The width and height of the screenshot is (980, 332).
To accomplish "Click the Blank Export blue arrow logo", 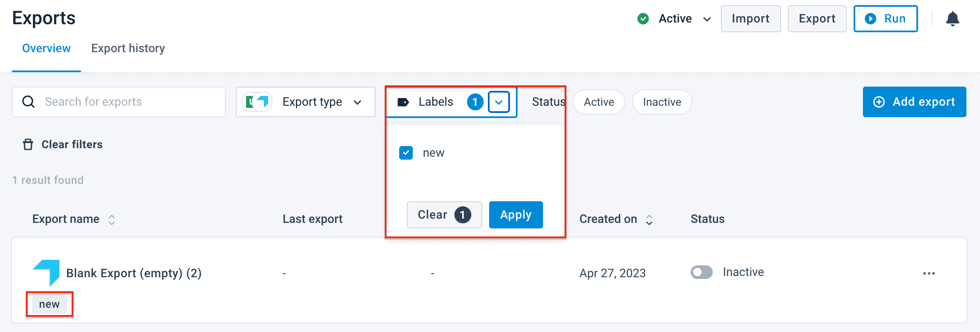I will tap(47, 272).
